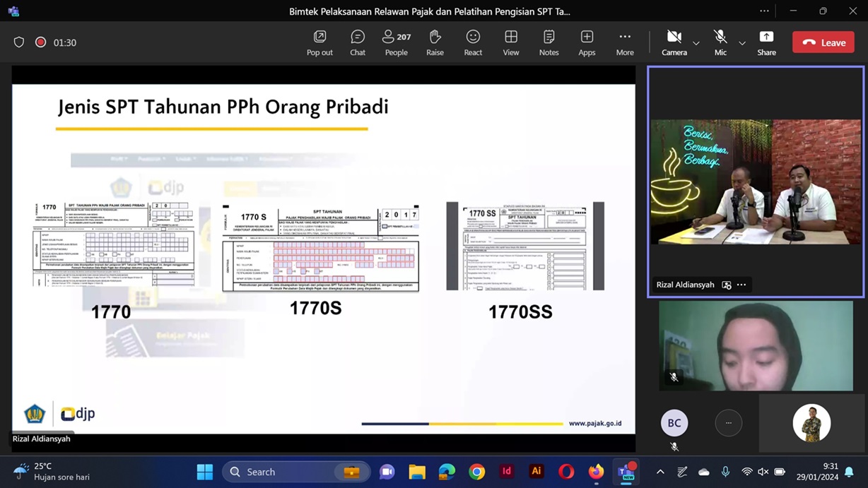Toggle system volume mute in tray
The width and height of the screenshot is (868, 488).
(x=763, y=472)
